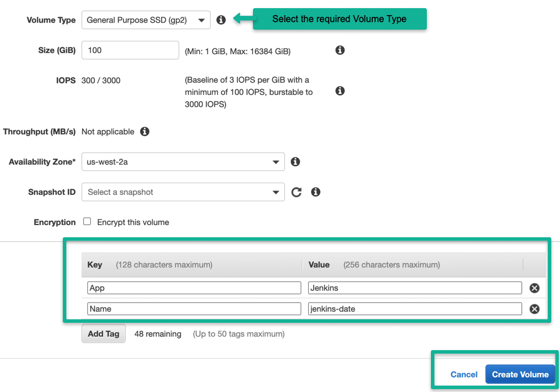Click the info icon beside Size (GiB)

point(340,50)
